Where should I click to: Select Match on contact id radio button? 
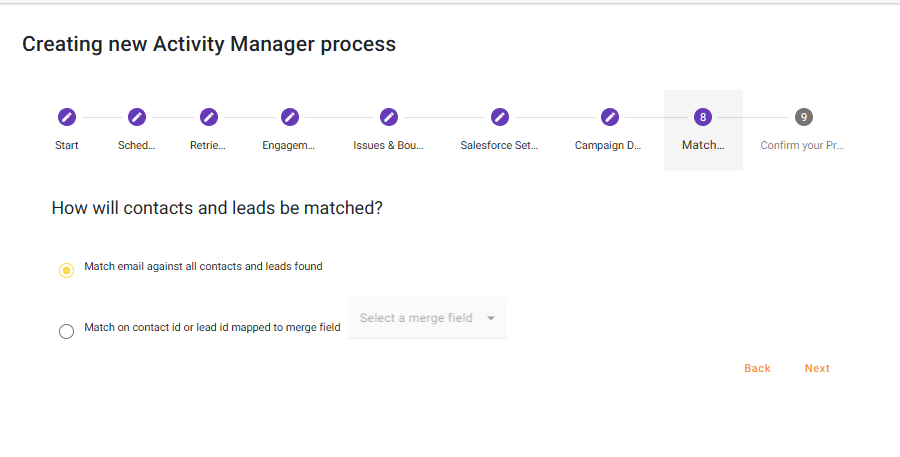click(x=66, y=332)
